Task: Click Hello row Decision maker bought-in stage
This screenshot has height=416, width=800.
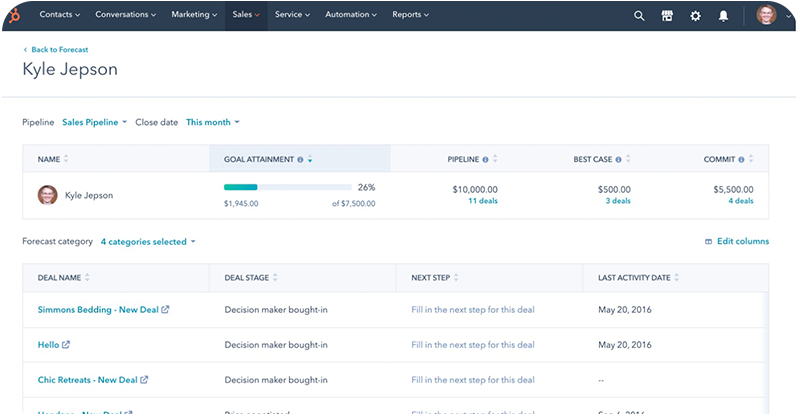Action: pyautogui.click(x=276, y=345)
